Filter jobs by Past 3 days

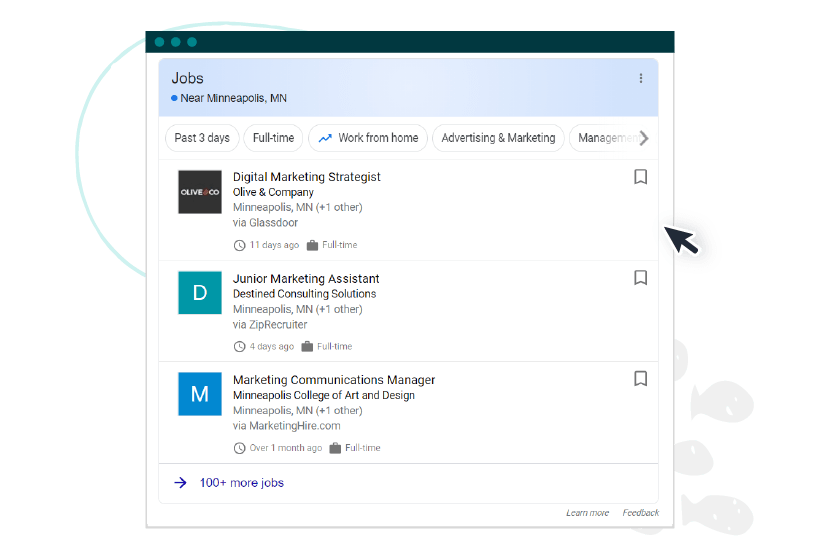[x=202, y=138]
